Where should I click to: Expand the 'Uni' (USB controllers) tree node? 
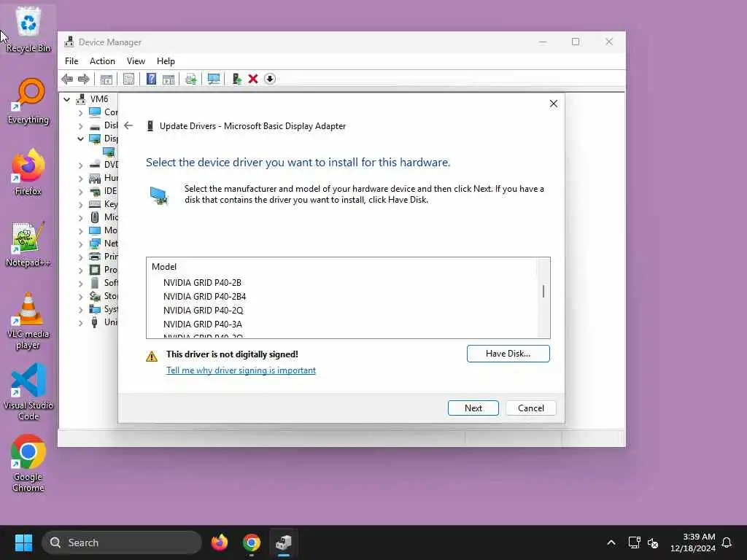pyautogui.click(x=80, y=322)
